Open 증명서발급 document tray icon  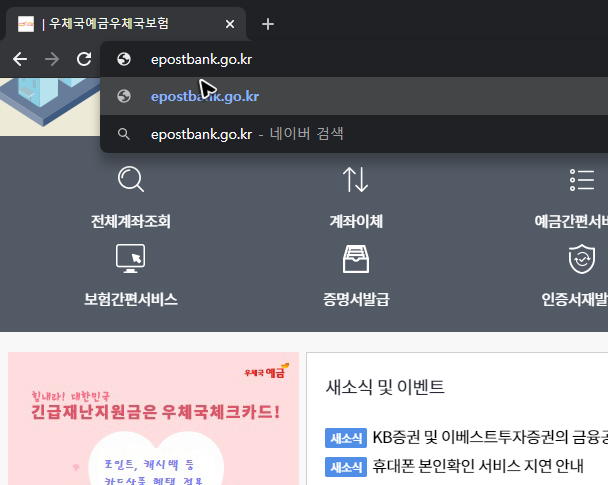click(356, 259)
